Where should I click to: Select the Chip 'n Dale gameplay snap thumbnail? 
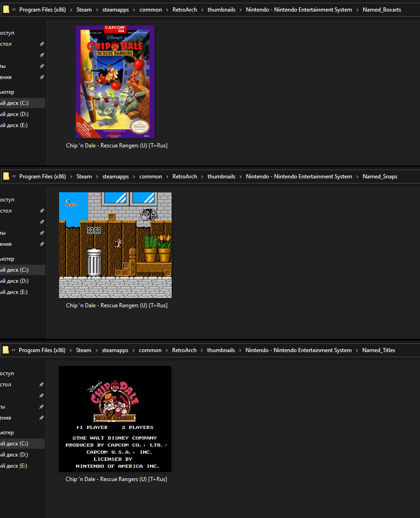[115, 245]
